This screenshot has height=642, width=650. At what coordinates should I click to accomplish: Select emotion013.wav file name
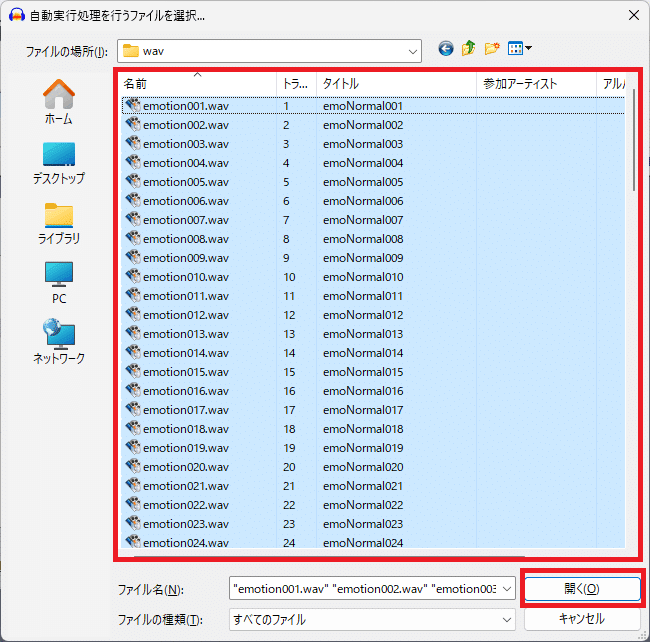(x=186, y=334)
